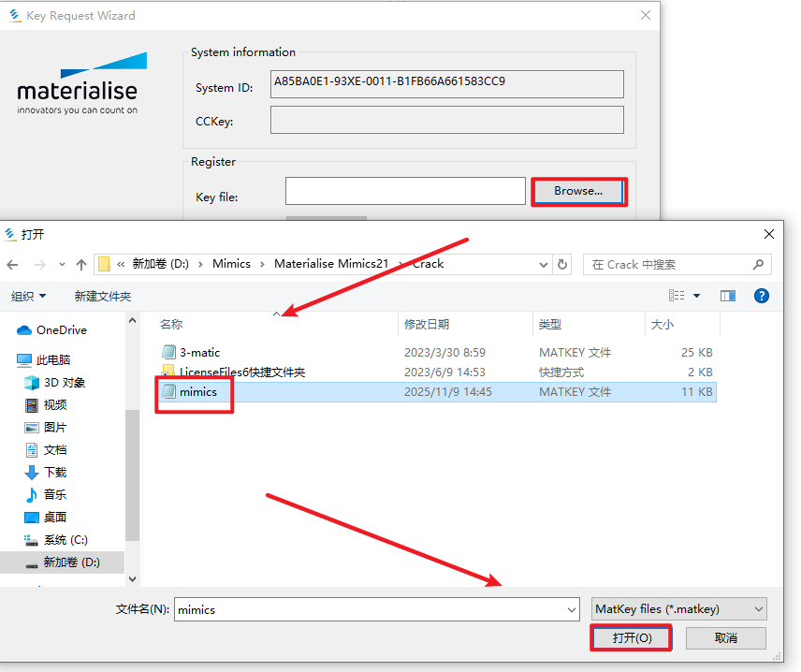Screen dimensions: 801x672
Task: Expand the 文件名 combo box dropdown
Action: click(x=571, y=609)
